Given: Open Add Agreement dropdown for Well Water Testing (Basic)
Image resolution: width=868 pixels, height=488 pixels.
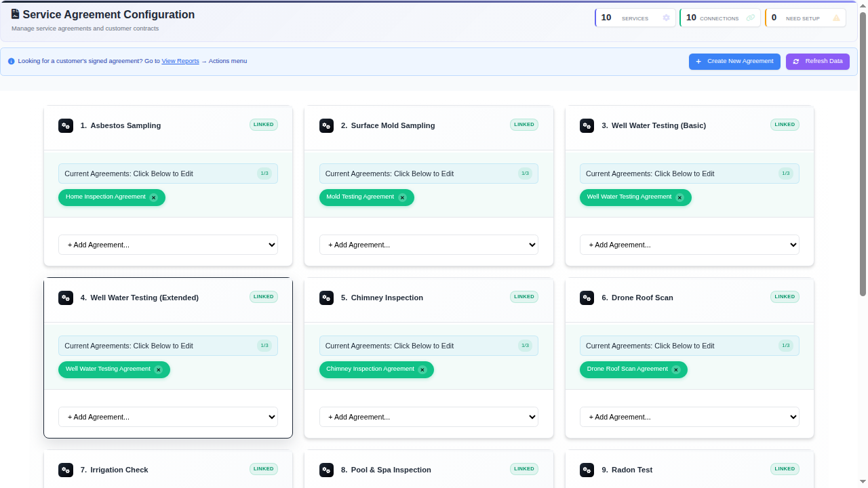Looking at the screenshot, I should pos(689,245).
